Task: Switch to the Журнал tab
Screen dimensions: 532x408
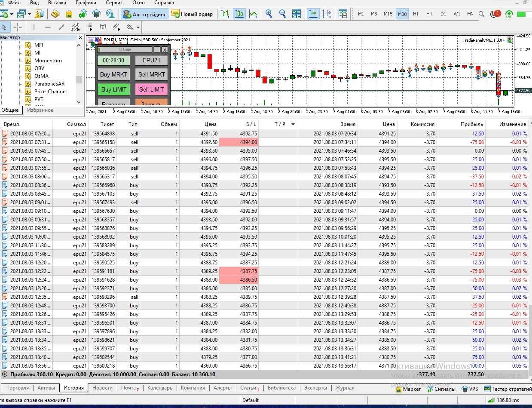Action: [345, 388]
